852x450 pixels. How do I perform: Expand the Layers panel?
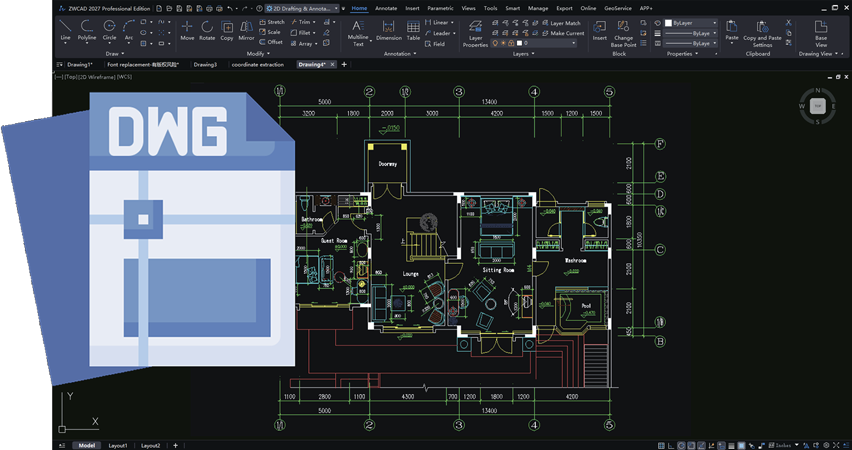click(523, 54)
